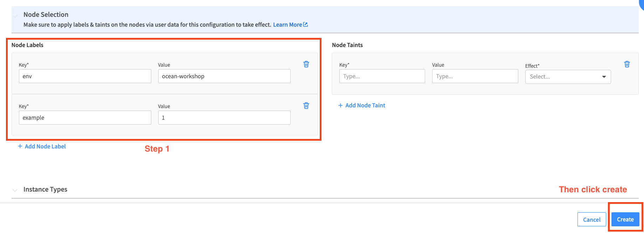The width and height of the screenshot is (644, 233).
Task: Click the Add Node Label link
Action: pos(42,146)
